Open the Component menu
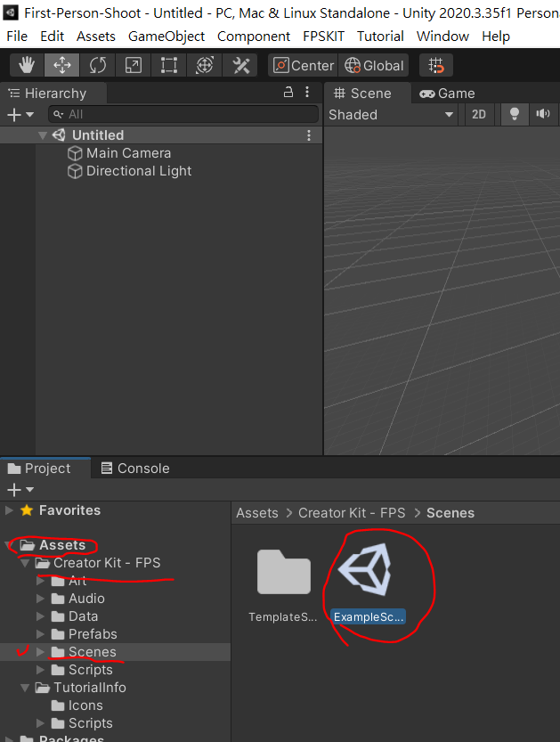The height and width of the screenshot is (742, 560). click(x=254, y=37)
